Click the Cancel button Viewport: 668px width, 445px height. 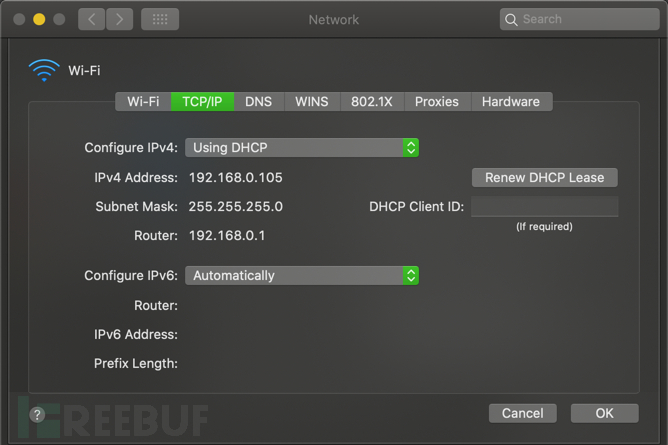[522, 413]
